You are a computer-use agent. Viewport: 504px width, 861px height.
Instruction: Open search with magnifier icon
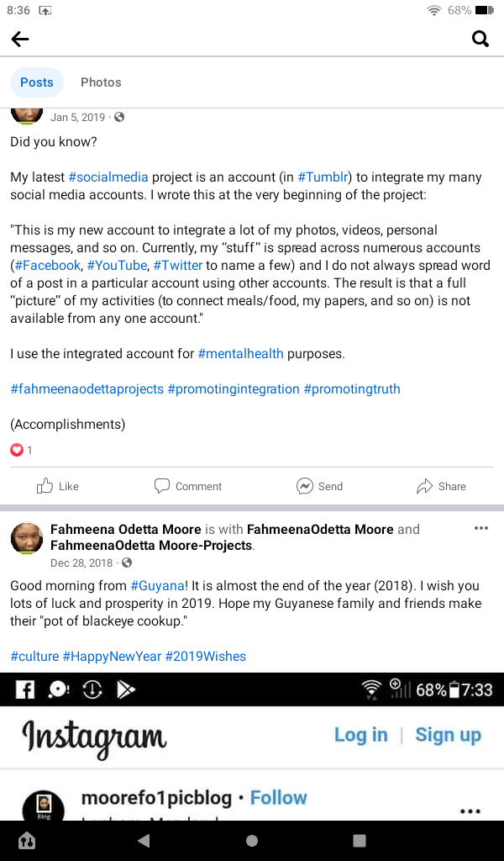(480, 39)
